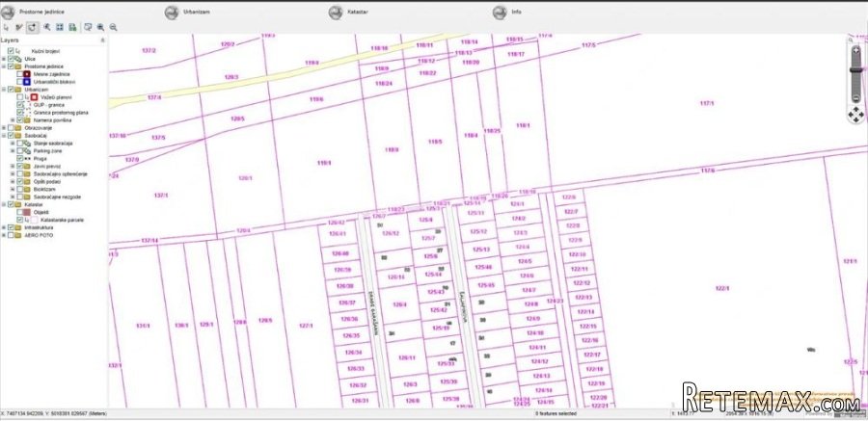Select the arrow pointer tool in toolbar
868x421 pixels.
point(6,27)
